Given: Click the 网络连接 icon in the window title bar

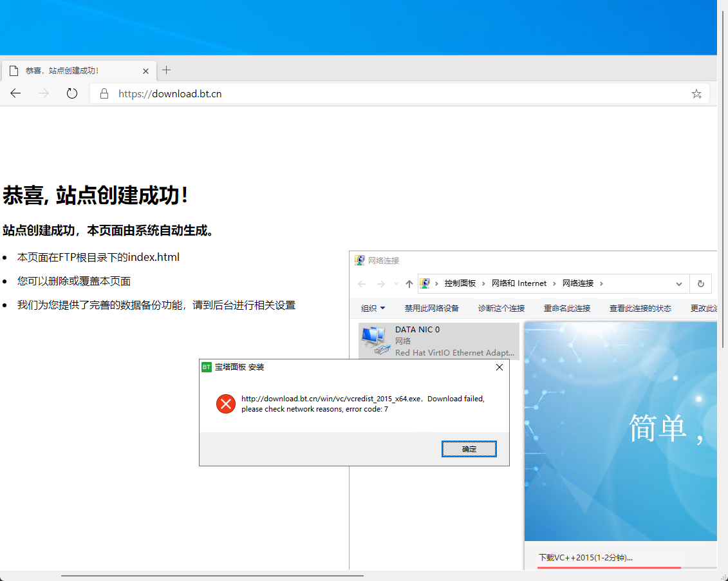Looking at the screenshot, I should coord(360,260).
